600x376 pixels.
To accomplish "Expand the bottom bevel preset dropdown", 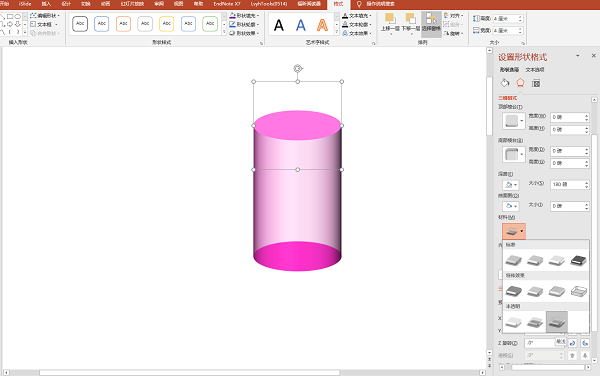I will 514,155.
